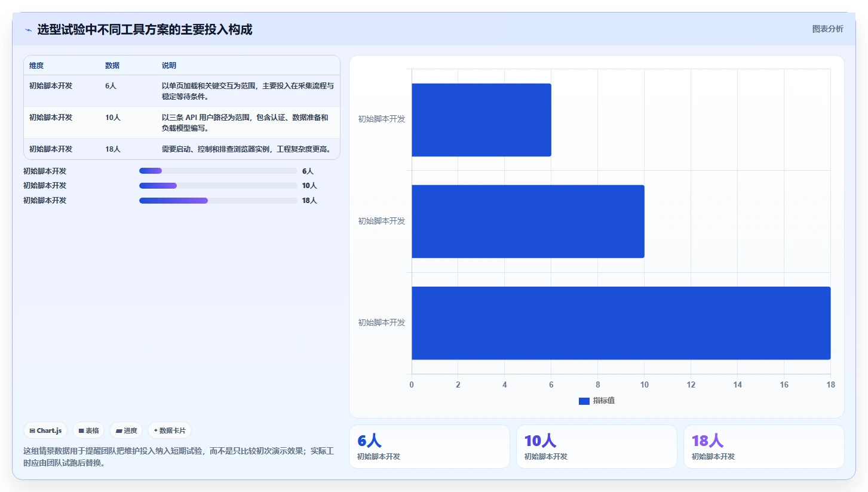Click the 10人 progress bar
The height and width of the screenshot is (492, 868).
click(218, 186)
